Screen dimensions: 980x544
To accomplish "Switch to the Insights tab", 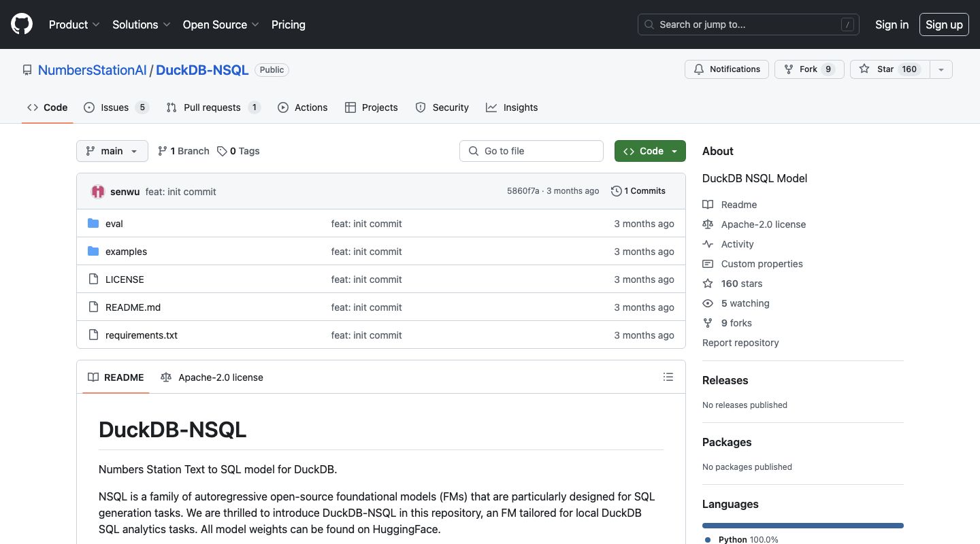I will click(x=512, y=107).
